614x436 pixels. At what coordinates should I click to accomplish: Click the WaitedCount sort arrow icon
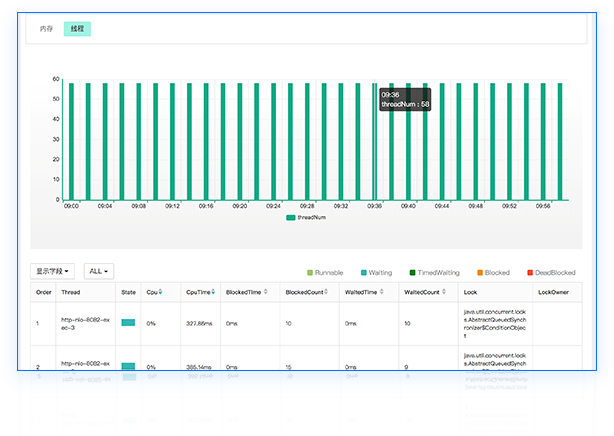tap(444, 292)
